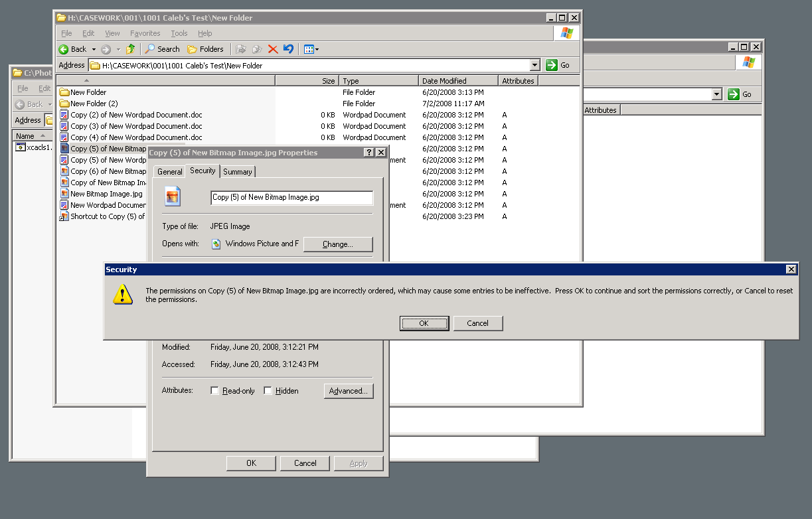Select Copy (6) of New Bitmap file
The width and height of the screenshot is (812, 519).
pos(106,171)
